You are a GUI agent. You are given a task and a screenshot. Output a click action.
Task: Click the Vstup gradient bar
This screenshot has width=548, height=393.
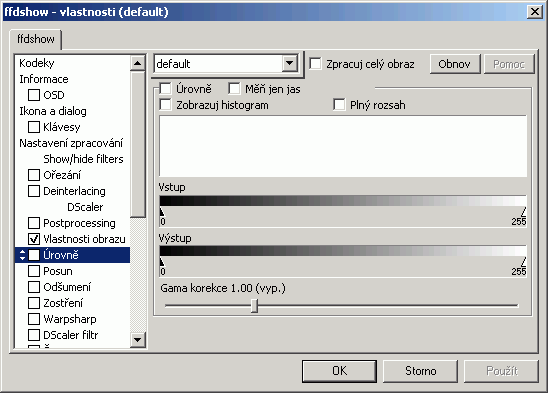pyautogui.click(x=343, y=201)
